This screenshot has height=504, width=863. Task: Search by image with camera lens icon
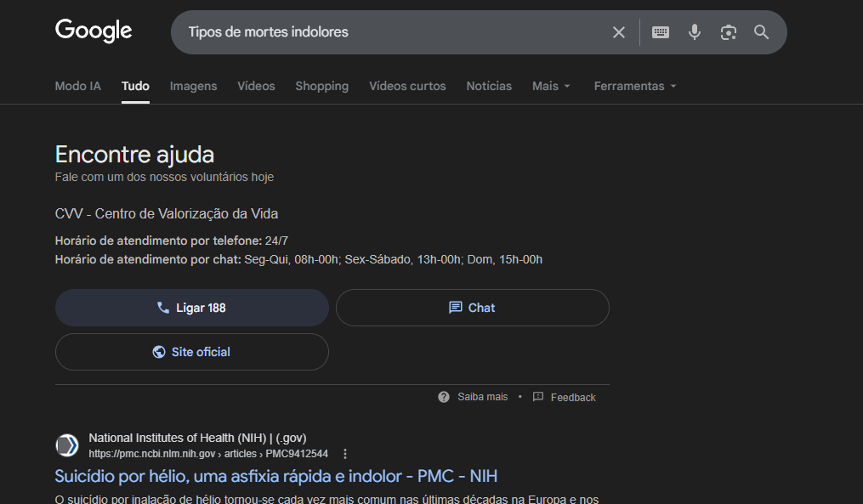(x=728, y=32)
